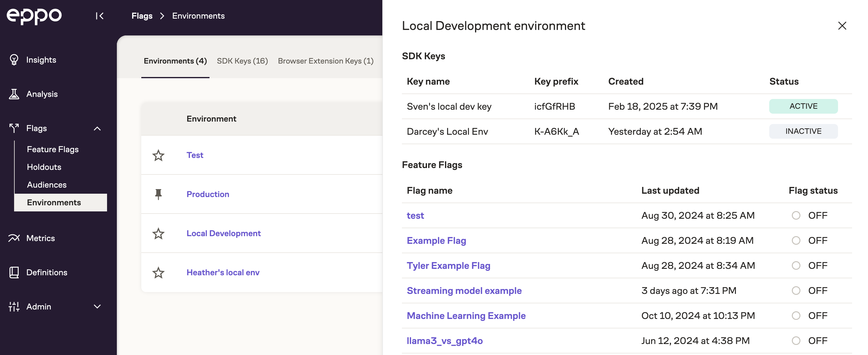Star the Test environment
868x355 pixels.
click(158, 155)
